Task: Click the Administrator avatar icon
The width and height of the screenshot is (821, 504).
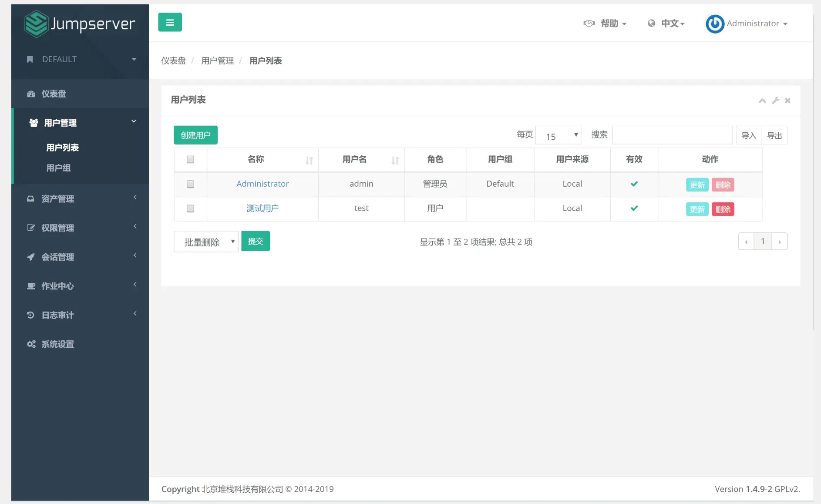Action: (715, 24)
